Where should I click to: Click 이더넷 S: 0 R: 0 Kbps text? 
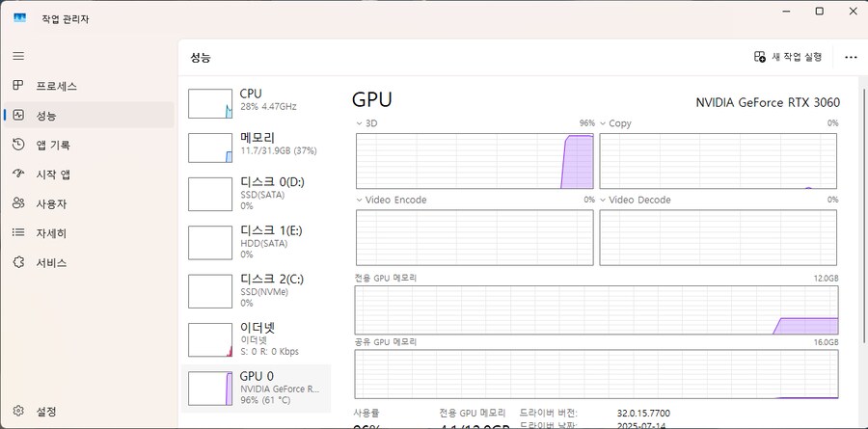coord(269,339)
